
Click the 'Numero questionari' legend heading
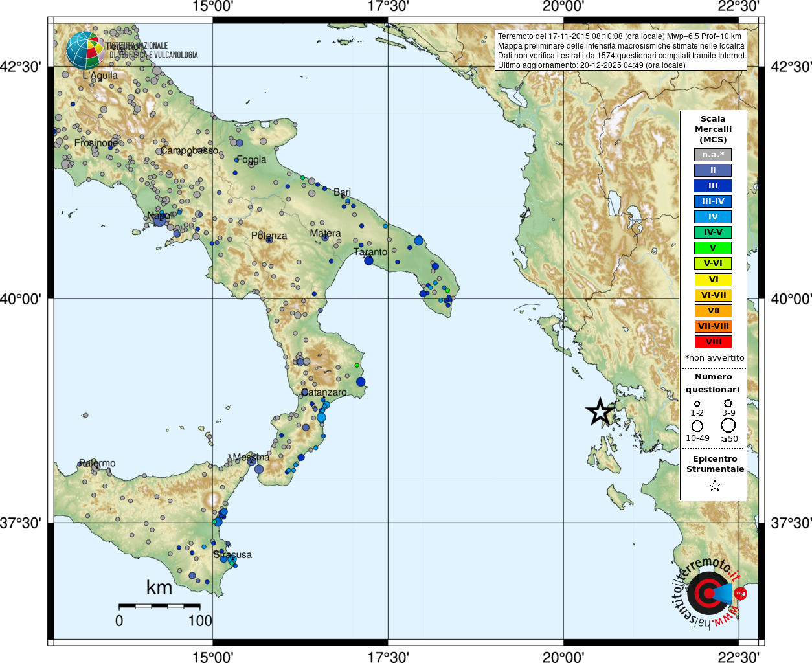(713, 383)
